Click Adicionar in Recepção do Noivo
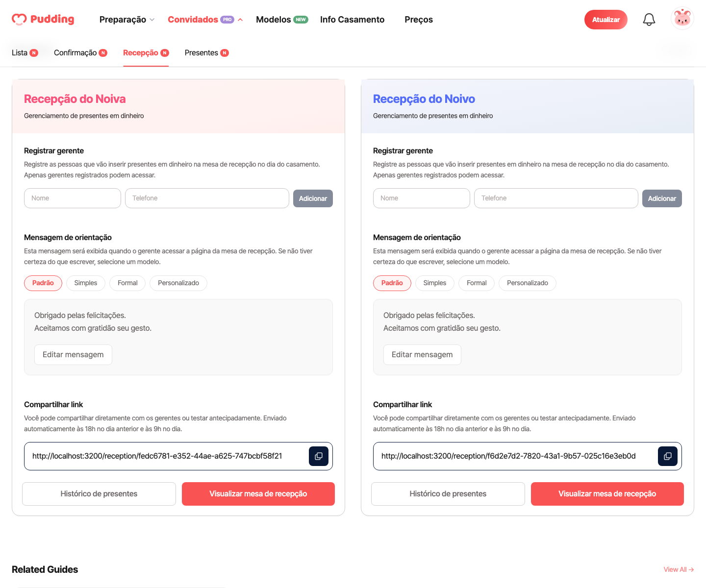The height and width of the screenshot is (588, 706). (x=662, y=198)
